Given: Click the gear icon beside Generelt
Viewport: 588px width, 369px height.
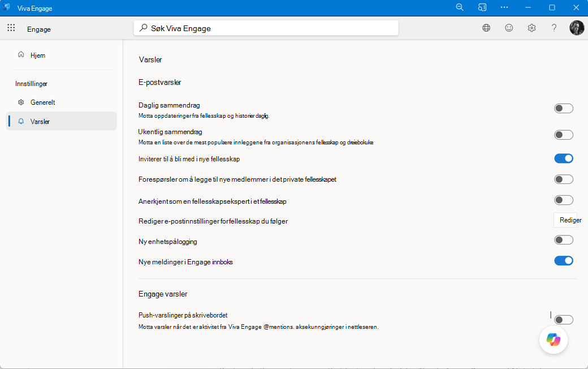Looking at the screenshot, I should coord(21,102).
